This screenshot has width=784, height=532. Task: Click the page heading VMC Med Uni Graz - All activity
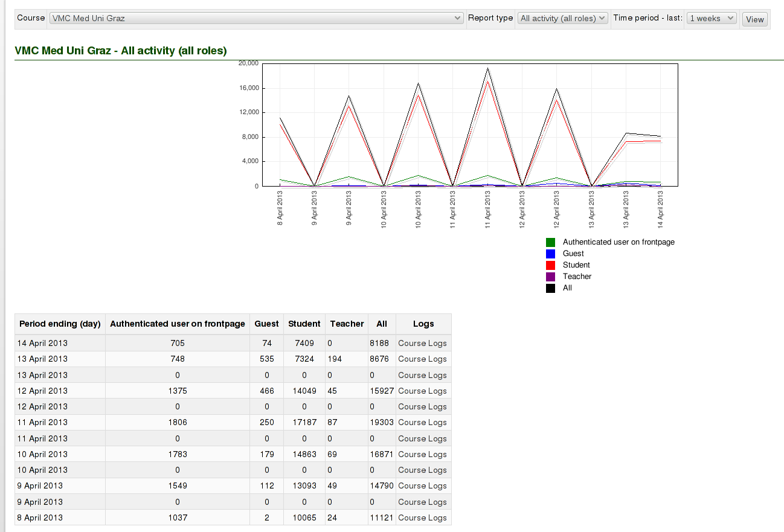(121, 51)
